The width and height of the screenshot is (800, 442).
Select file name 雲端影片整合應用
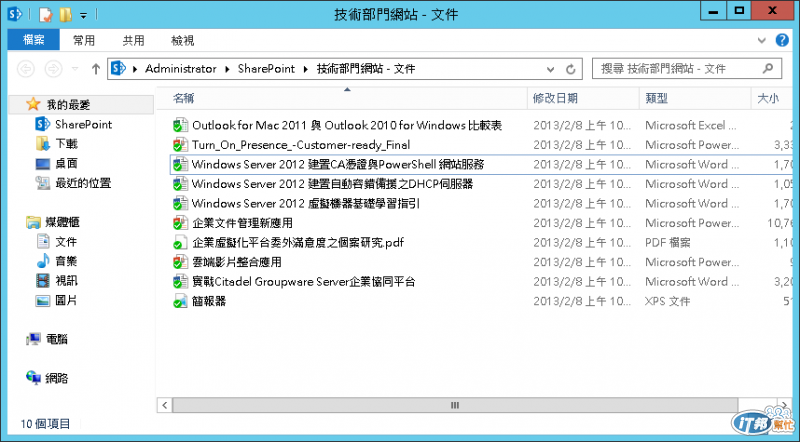click(x=237, y=262)
